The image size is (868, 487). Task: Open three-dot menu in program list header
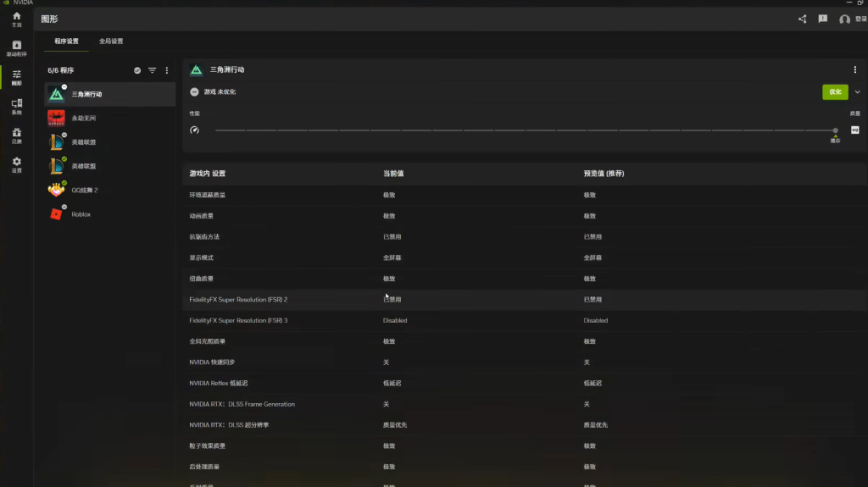[167, 70]
